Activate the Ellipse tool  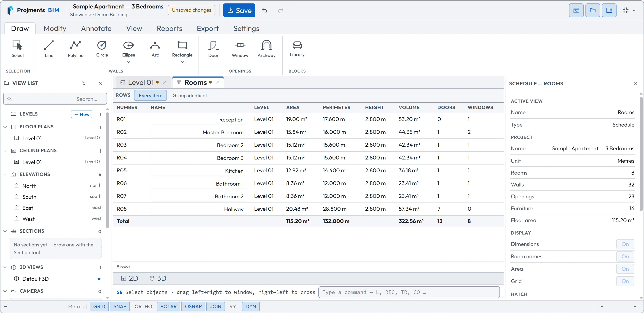129,49
